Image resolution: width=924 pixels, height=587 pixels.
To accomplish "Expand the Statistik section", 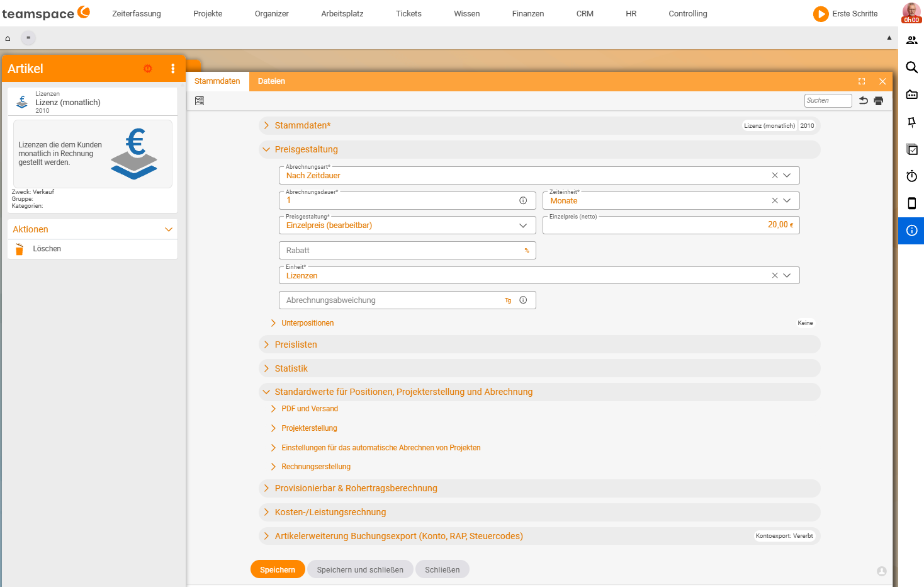I will tap(539, 368).
